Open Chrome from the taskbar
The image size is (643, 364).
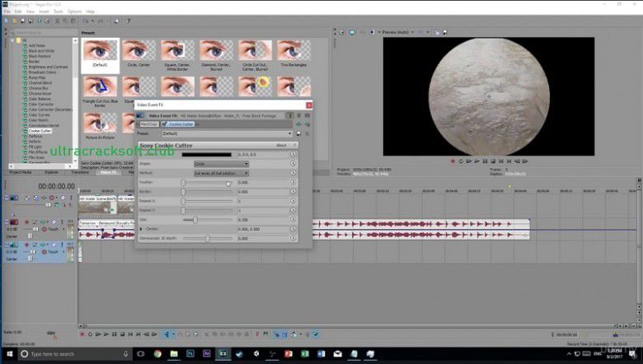tap(157, 354)
